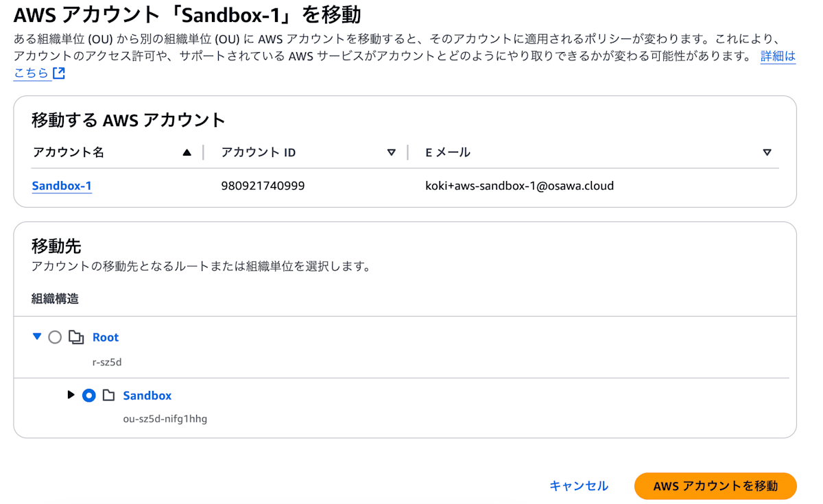
Task: Expand the Sandbox organizational unit
Action: pyautogui.click(x=71, y=395)
